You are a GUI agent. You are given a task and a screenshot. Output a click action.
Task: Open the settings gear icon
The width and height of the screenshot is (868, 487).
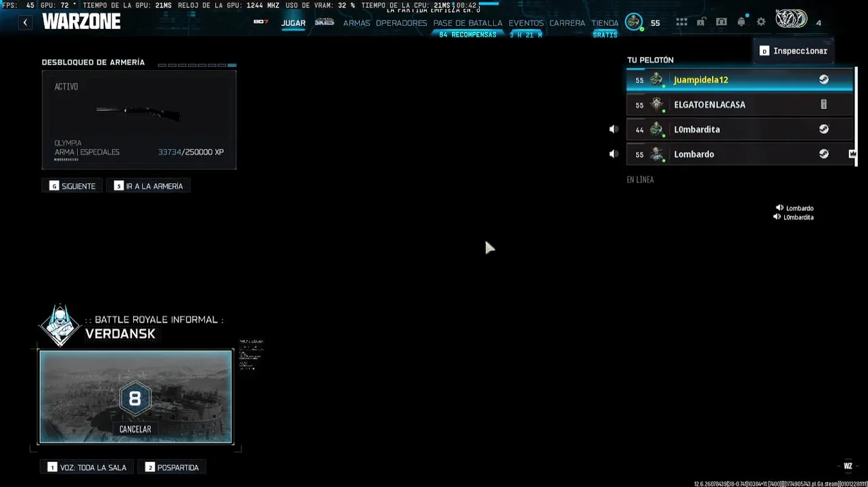[x=761, y=22]
